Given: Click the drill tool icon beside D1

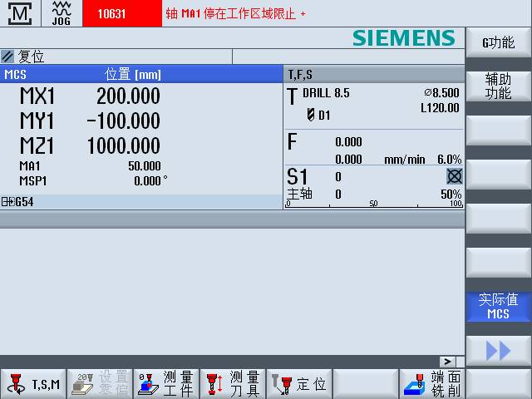Looking at the screenshot, I should pos(310,115).
